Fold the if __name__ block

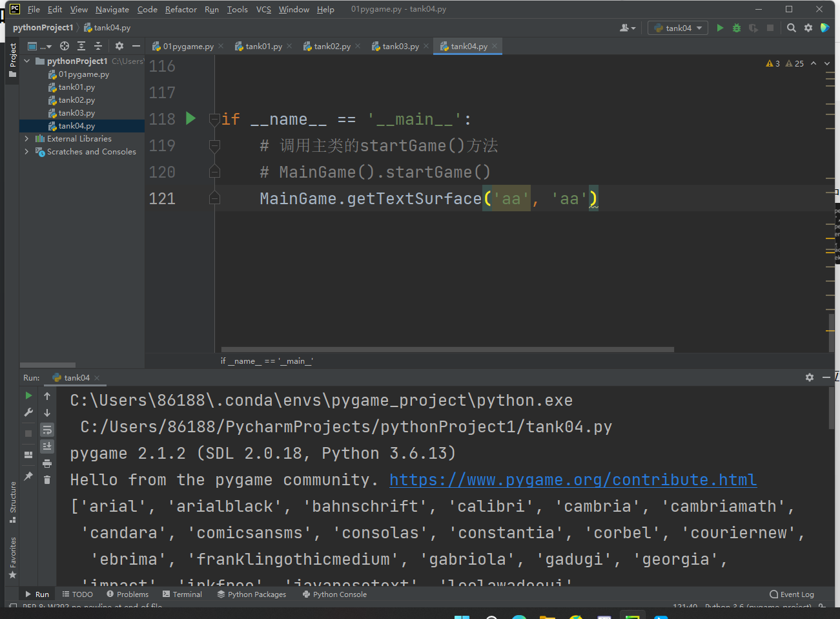(215, 120)
